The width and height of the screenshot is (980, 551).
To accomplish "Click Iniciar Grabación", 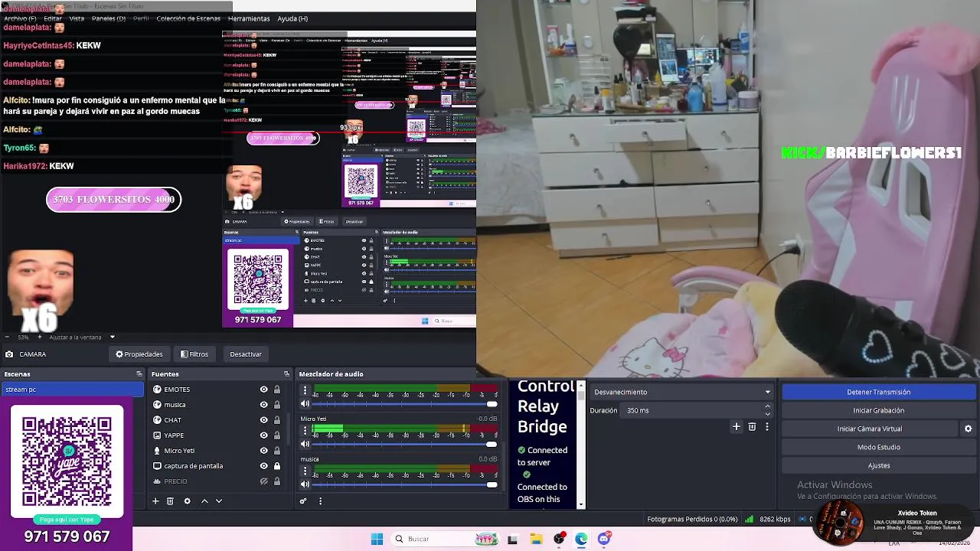I will [x=879, y=410].
